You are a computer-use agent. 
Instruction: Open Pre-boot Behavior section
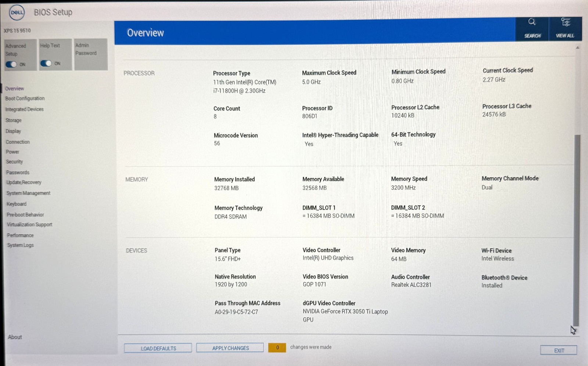[25, 214]
